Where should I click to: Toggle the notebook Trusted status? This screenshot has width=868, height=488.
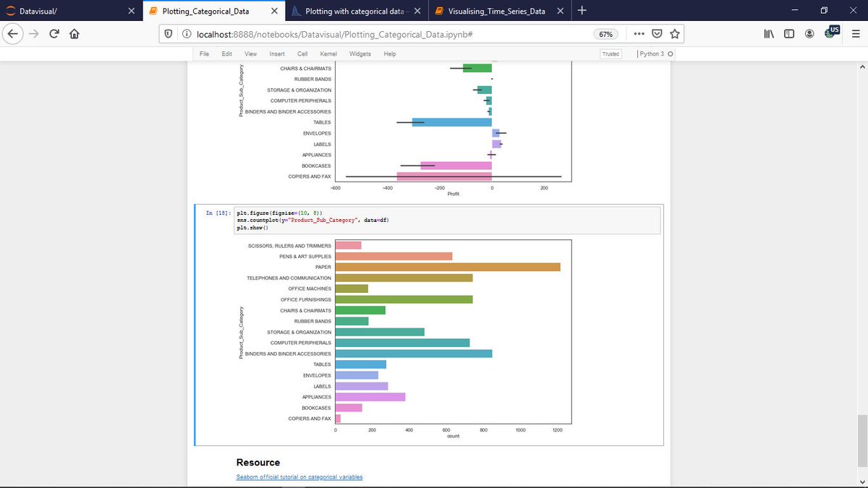click(x=610, y=53)
